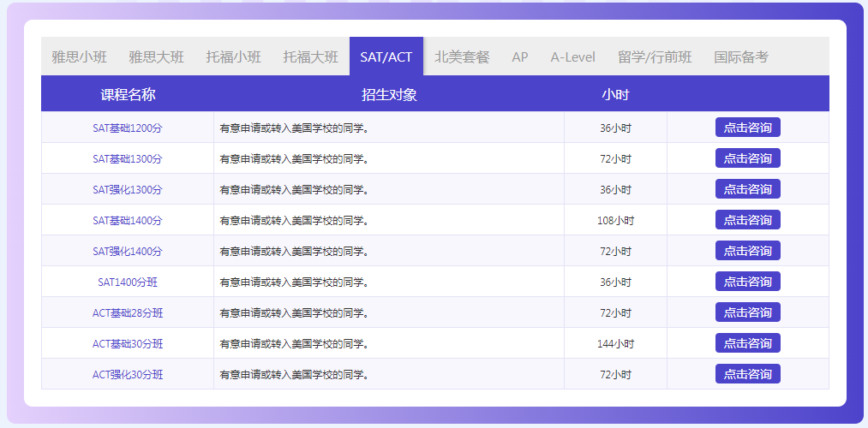Viewport: 868px width, 428px height.
Task: Click 点击咨询 for ACT强化30分班
Action: point(748,374)
